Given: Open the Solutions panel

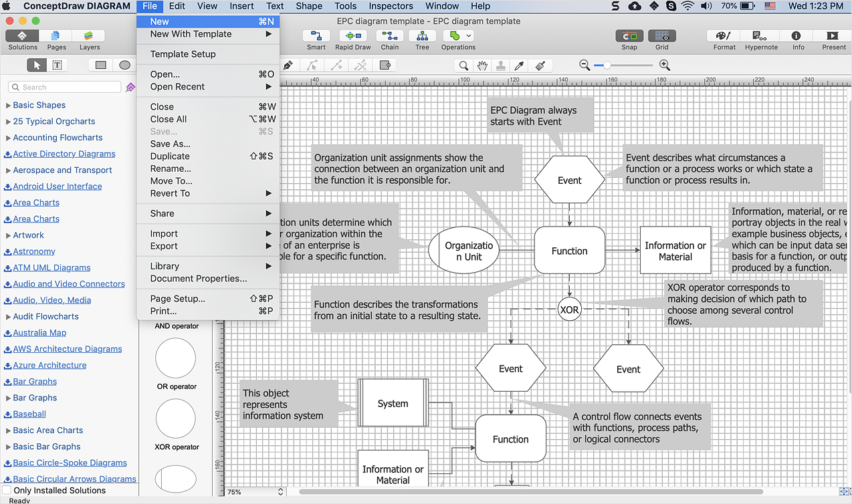Looking at the screenshot, I should 23,36.
